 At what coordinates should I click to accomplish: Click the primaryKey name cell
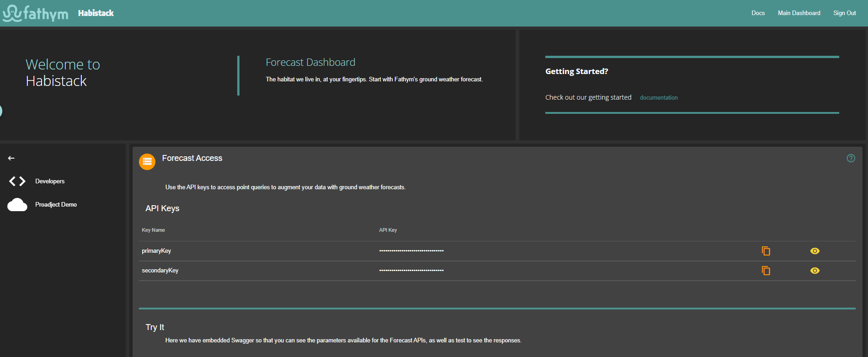(x=156, y=251)
